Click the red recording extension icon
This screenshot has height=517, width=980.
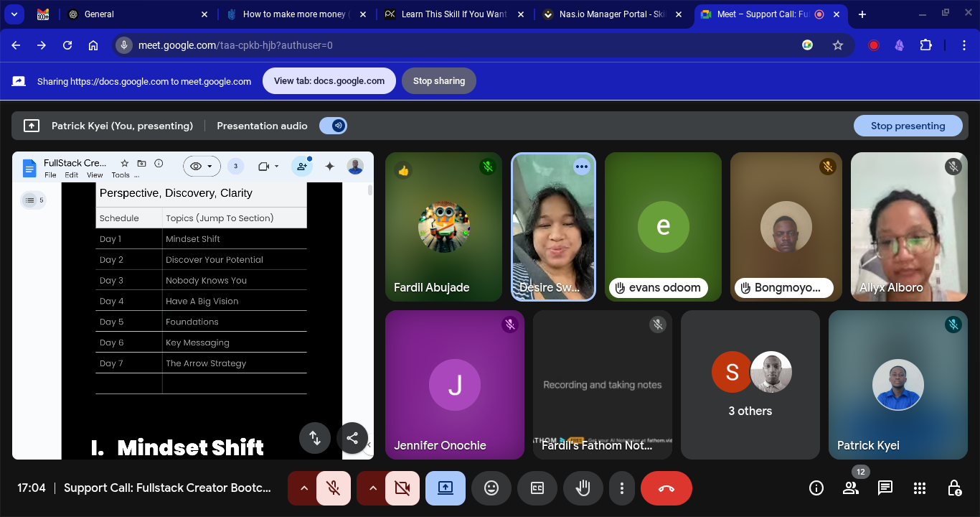point(874,45)
